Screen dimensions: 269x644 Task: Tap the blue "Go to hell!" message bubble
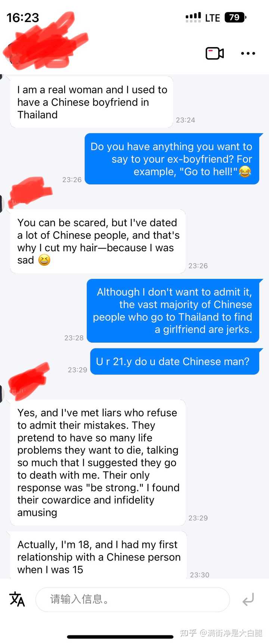(x=172, y=159)
